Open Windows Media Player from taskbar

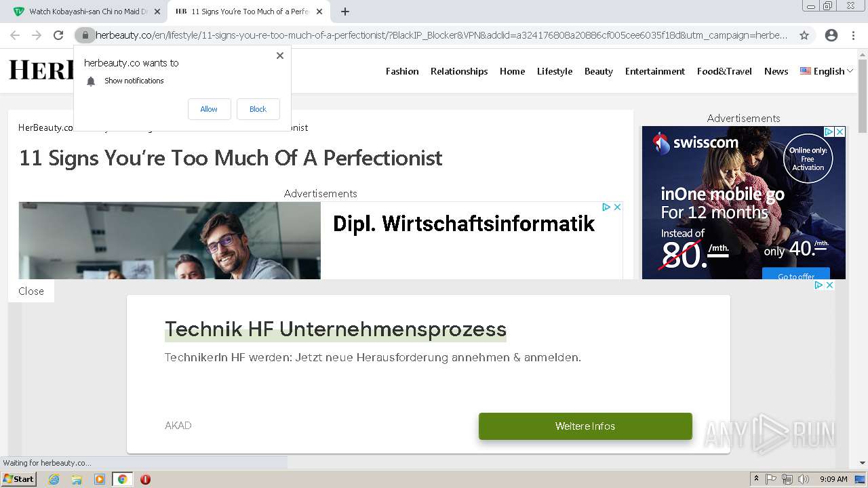coord(100,479)
